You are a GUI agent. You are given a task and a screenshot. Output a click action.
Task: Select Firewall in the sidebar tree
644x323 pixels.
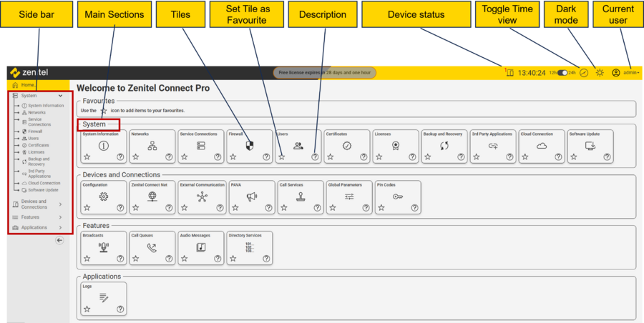(x=32, y=131)
